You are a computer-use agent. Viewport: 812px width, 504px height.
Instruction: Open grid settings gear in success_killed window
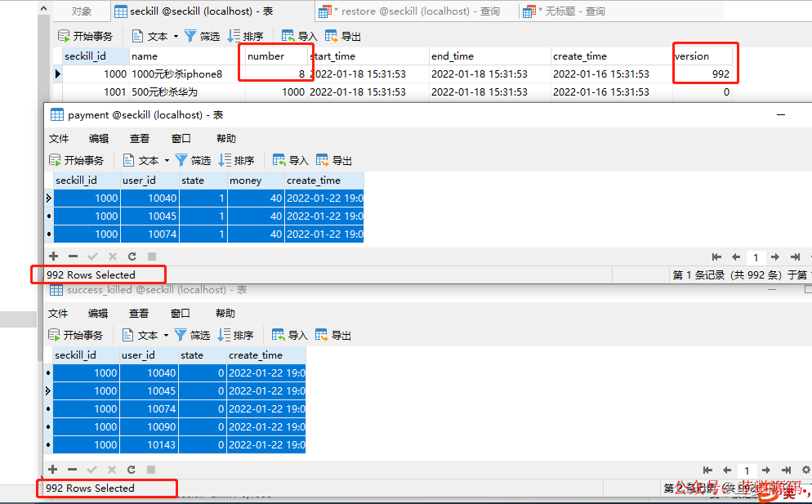pyautogui.click(x=805, y=470)
